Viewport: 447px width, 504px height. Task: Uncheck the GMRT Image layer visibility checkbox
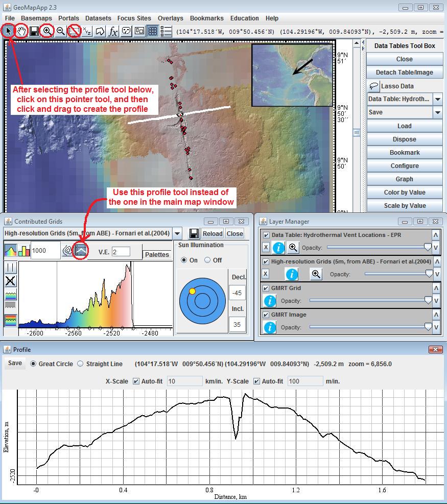click(266, 315)
